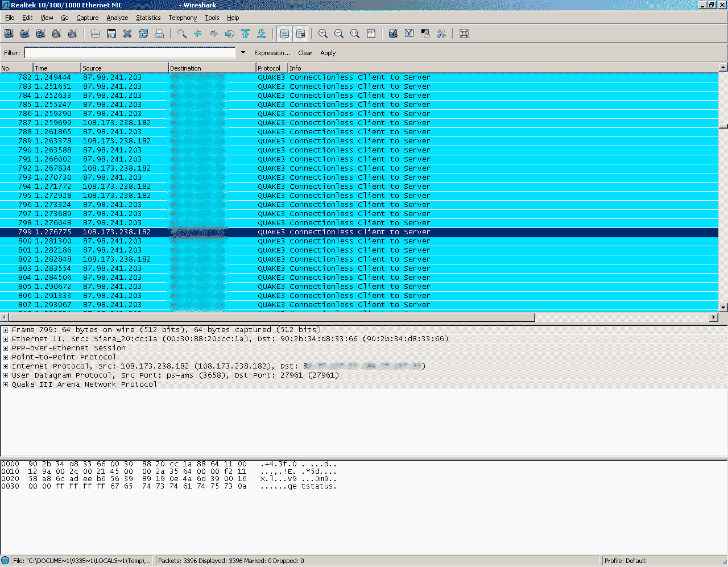Expand Point-to-Point Protocol node
The image size is (728, 567).
5,357
